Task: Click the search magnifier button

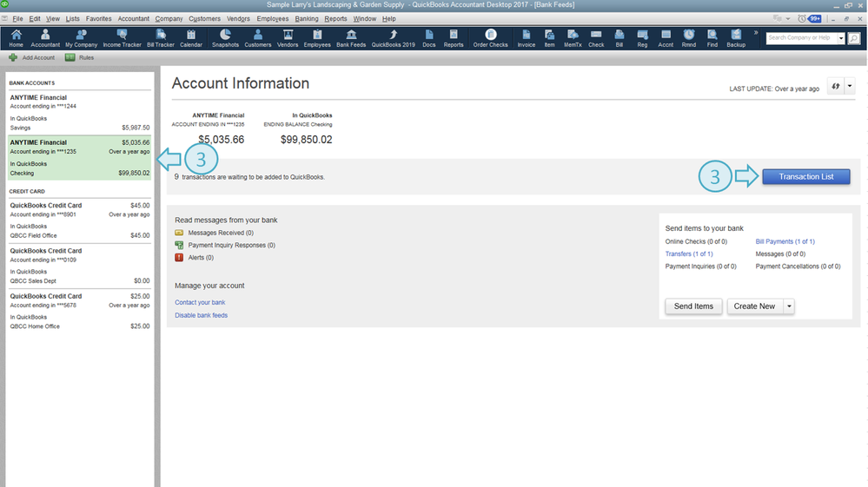Action: 854,38
